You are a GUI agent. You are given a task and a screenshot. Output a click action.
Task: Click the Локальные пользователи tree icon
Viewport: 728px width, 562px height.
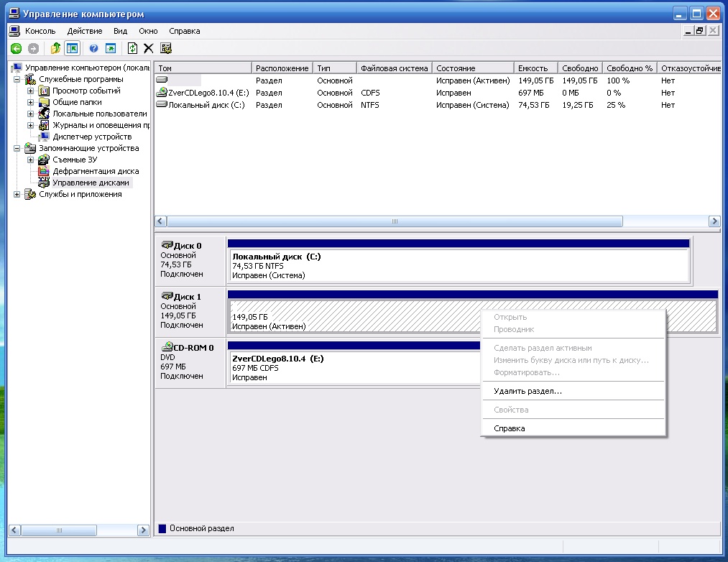[44, 114]
